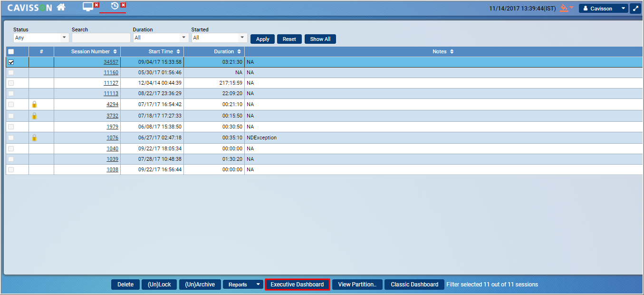Click the lock icon for session 4294

(x=34, y=104)
